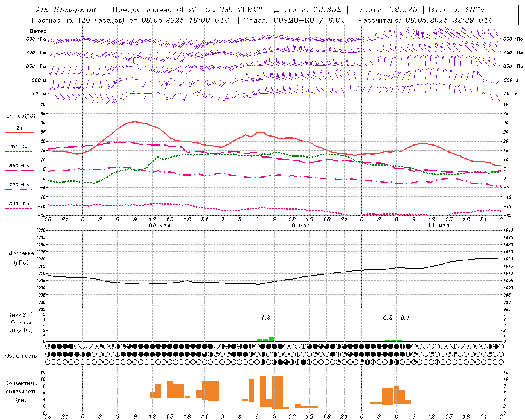This screenshot has width=525, height=420.
Task: Click the Осадки precipitation label
Action: (21, 322)
